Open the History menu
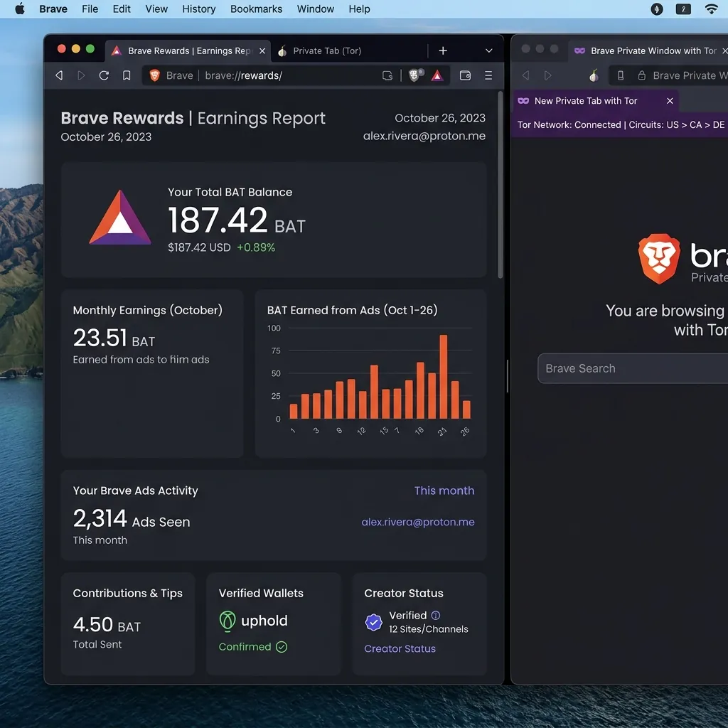This screenshot has height=728, width=728. pos(199,9)
